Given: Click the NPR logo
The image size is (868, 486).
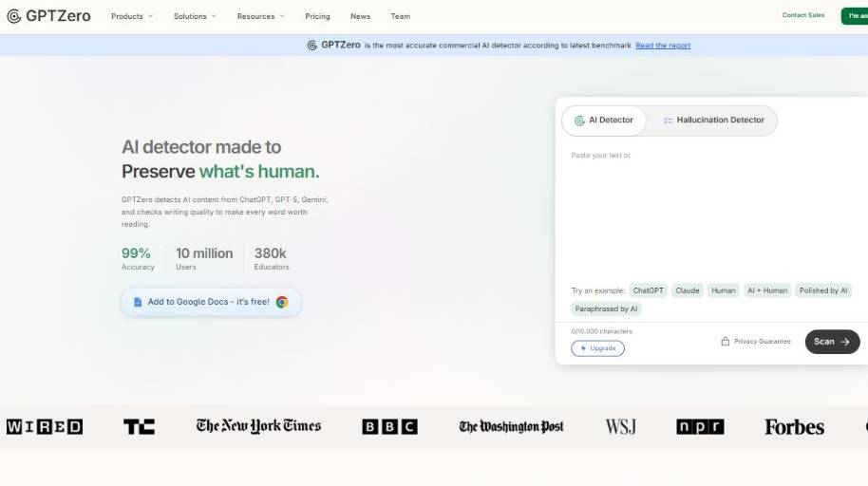Looking at the screenshot, I should pyautogui.click(x=700, y=427).
